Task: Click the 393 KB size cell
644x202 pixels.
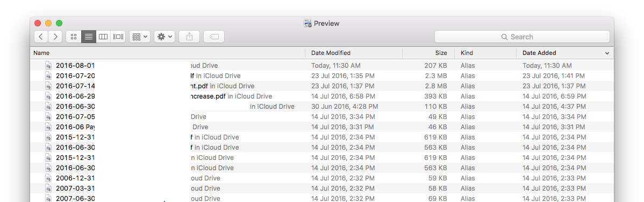Action: click(436, 96)
